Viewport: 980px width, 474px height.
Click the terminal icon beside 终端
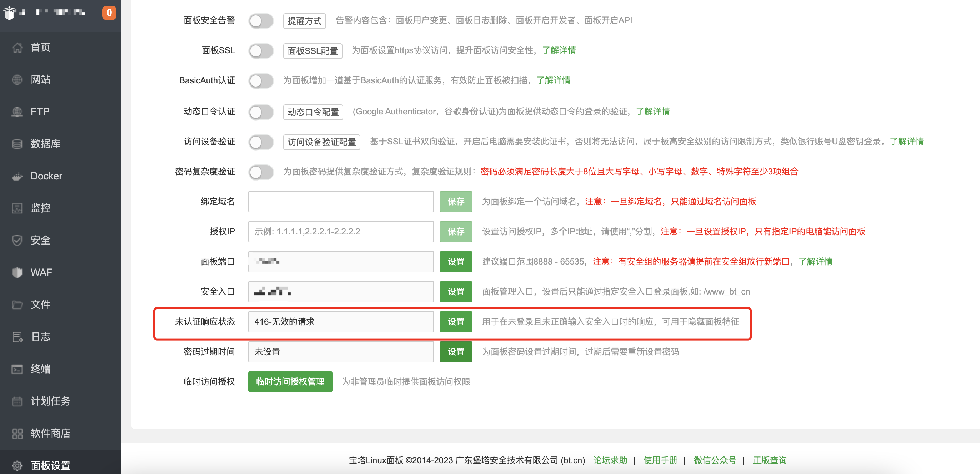pos(17,369)
